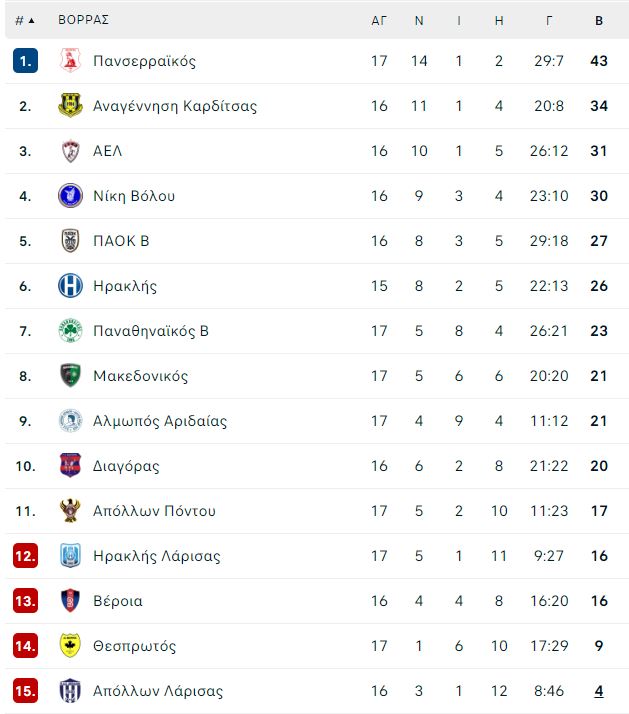Click the Απόλλων Πόντου eagle logo

(71, 510)
